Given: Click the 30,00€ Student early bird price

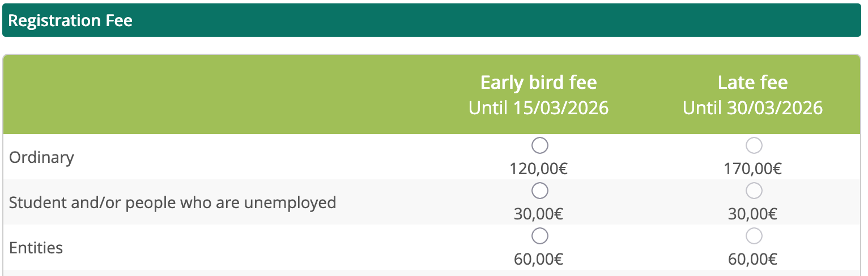Looking at the screenshot, I should point(538,214).
